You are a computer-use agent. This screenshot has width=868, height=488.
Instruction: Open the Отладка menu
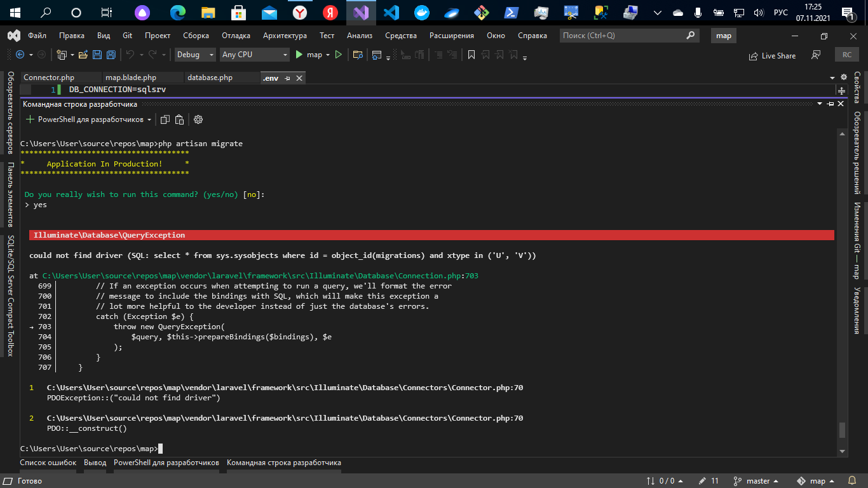236,36
